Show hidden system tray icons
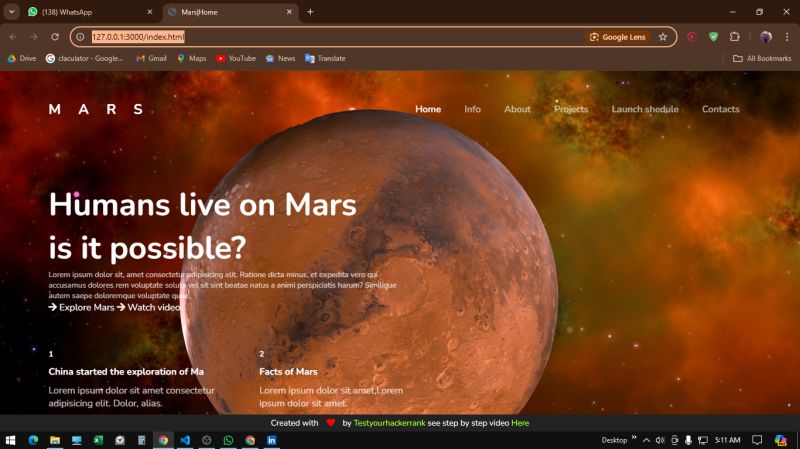Screen dimensions: 800x449 tap(646, 440)
